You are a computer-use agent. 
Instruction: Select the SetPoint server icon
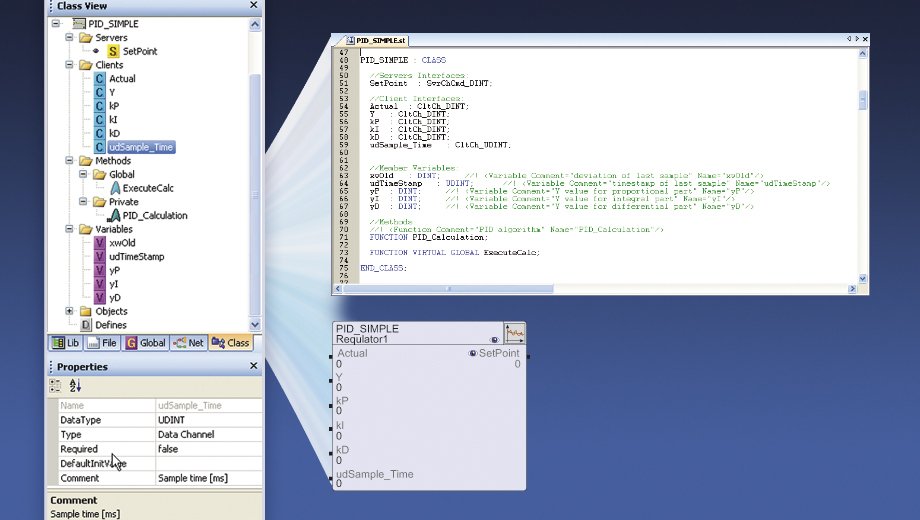pyautogui.click(x=113, y=51)
